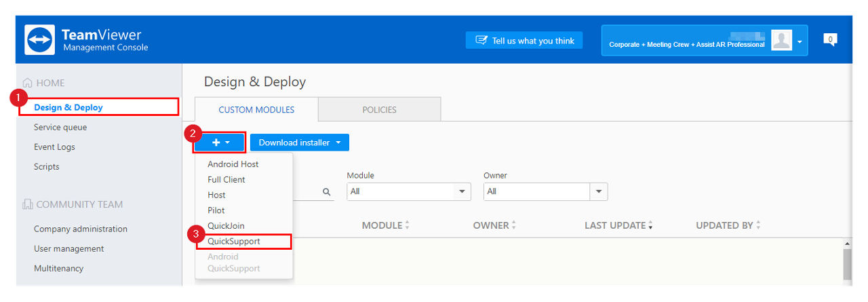This screenshot has width=868, height=302.
Task: Switch to the POLICIES tab
Action: (379, 109)
